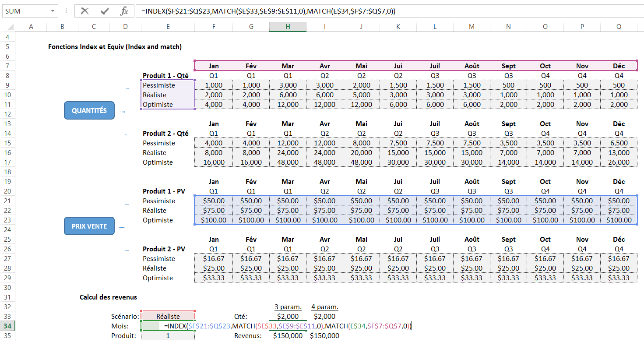Click the QUANTITÉS blue shape button

click(x=89, y=111)
